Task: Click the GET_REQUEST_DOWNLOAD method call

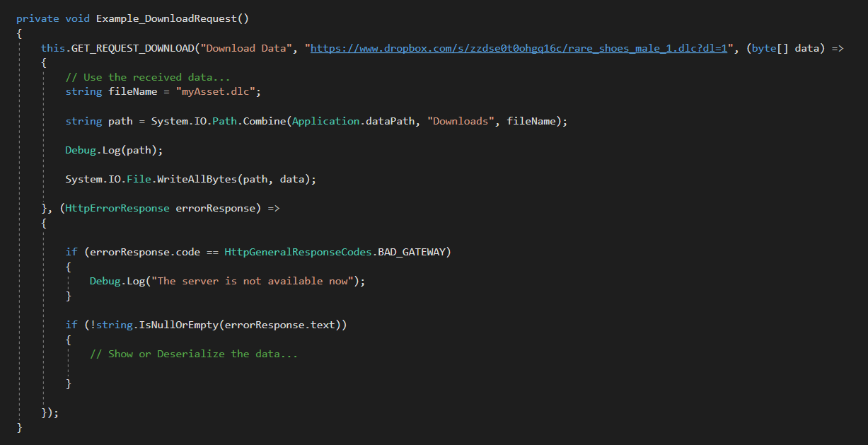Action: (x=133, y=48)
